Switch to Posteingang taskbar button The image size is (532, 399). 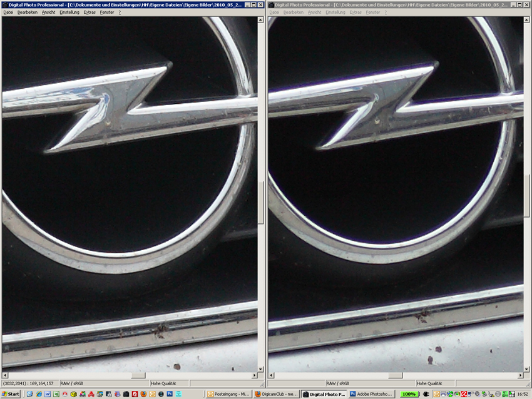point(228,394)
